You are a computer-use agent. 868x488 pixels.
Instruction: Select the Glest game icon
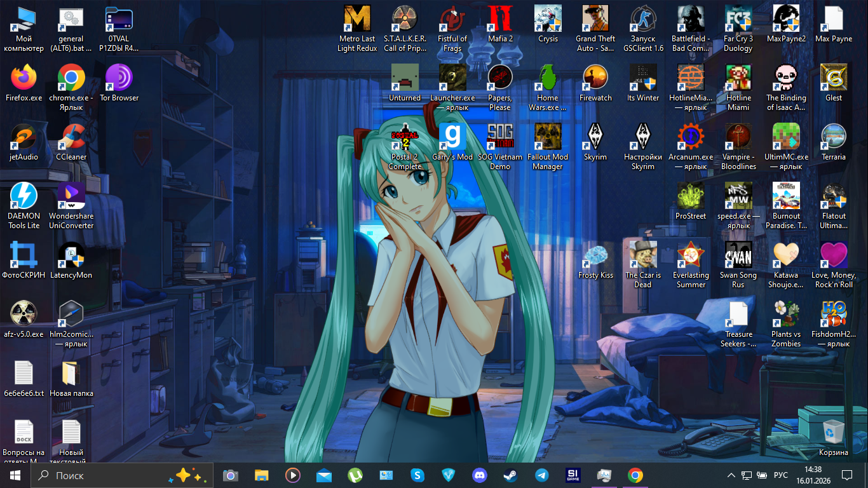coord(834,84)
